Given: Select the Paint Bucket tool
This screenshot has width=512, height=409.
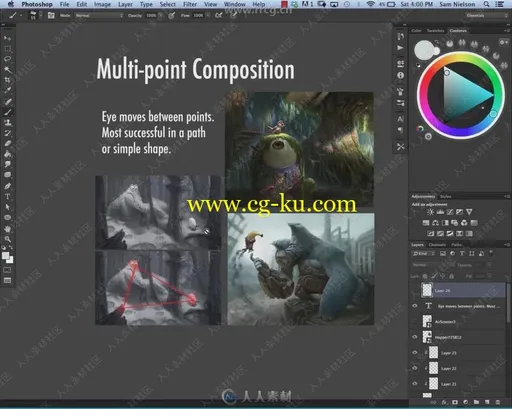Looking at the screenshot, I should (7, 154).
